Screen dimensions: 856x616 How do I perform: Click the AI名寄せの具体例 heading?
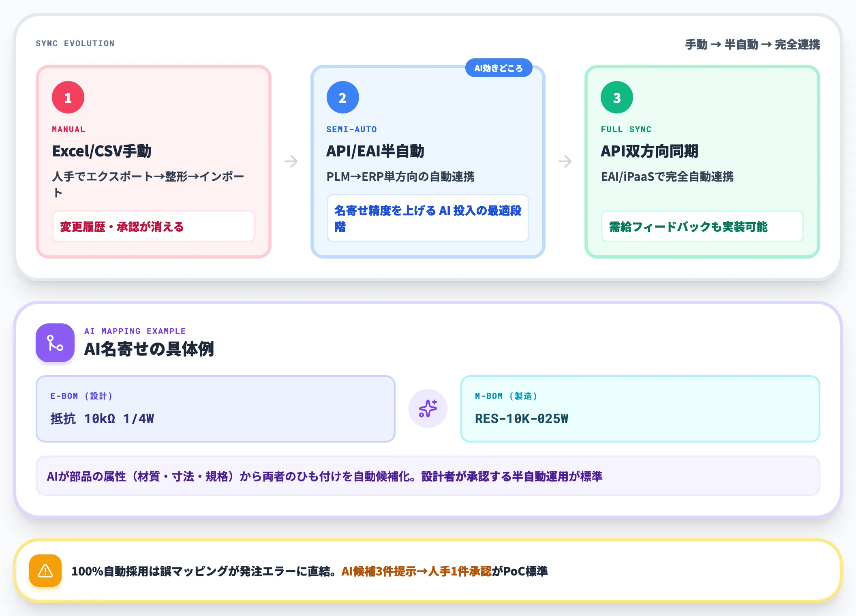tap(149, 349)
